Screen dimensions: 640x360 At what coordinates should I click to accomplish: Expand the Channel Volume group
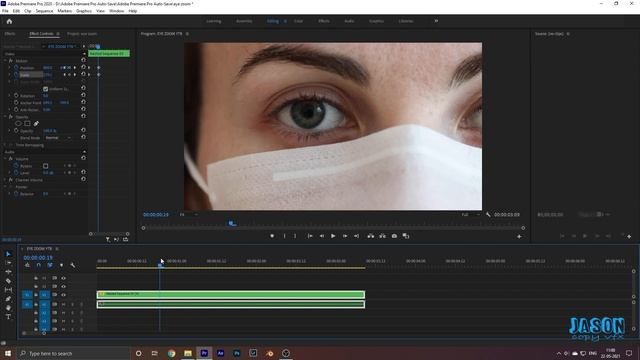pyautogui.click(x=5, y=180)
